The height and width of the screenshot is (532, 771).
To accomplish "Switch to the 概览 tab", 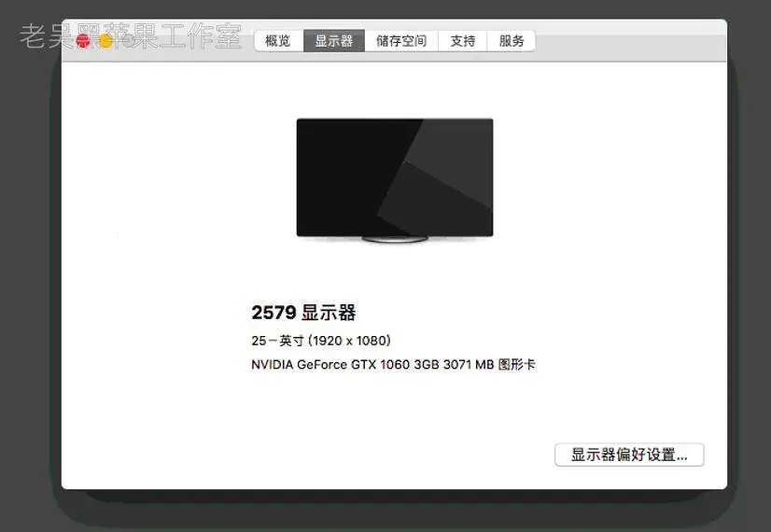I will click(x=278, y=41).
